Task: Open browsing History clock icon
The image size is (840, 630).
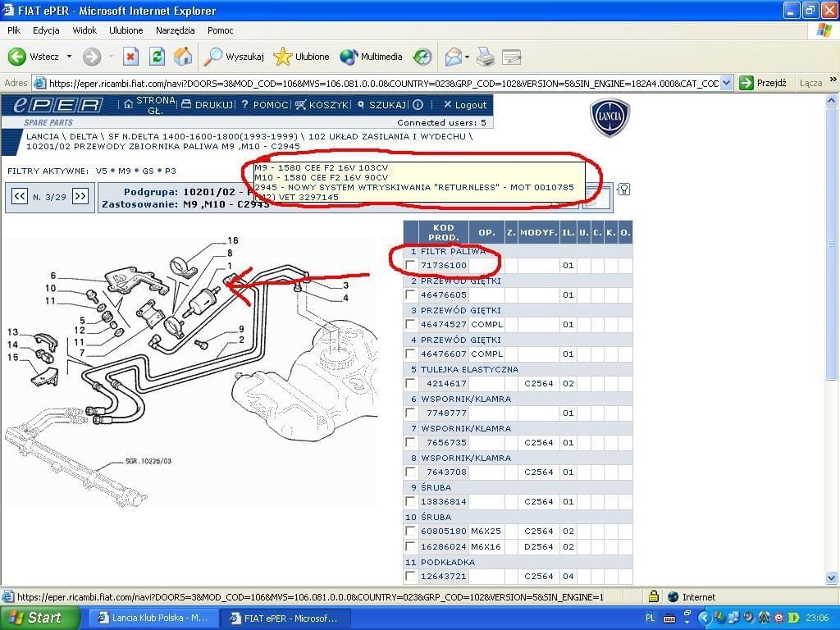Action: (422, 57)
